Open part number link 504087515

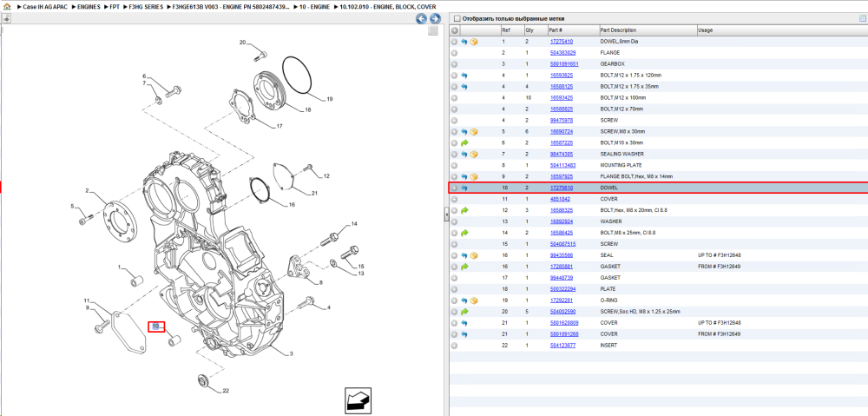pos(562,244)
